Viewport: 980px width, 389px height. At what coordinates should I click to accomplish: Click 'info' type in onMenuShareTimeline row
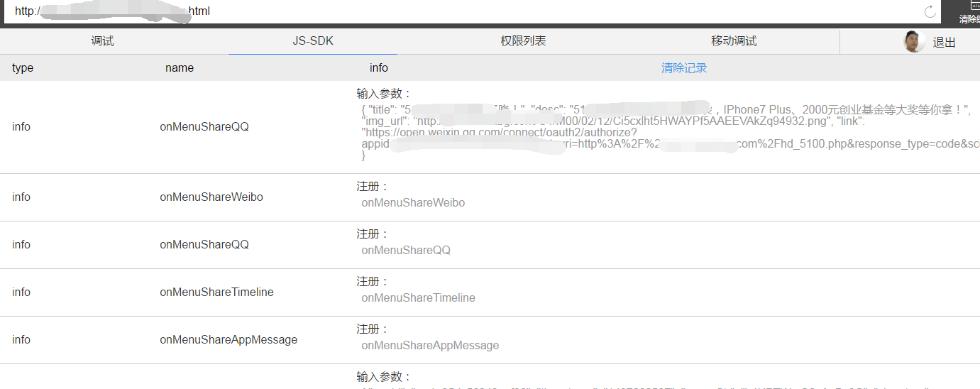(x=21, y=292)
